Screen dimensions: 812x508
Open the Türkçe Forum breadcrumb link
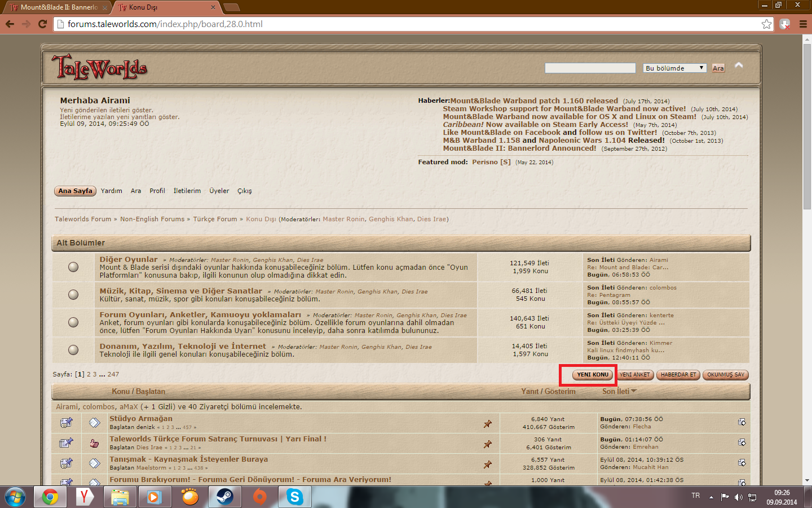click(215, 219)
